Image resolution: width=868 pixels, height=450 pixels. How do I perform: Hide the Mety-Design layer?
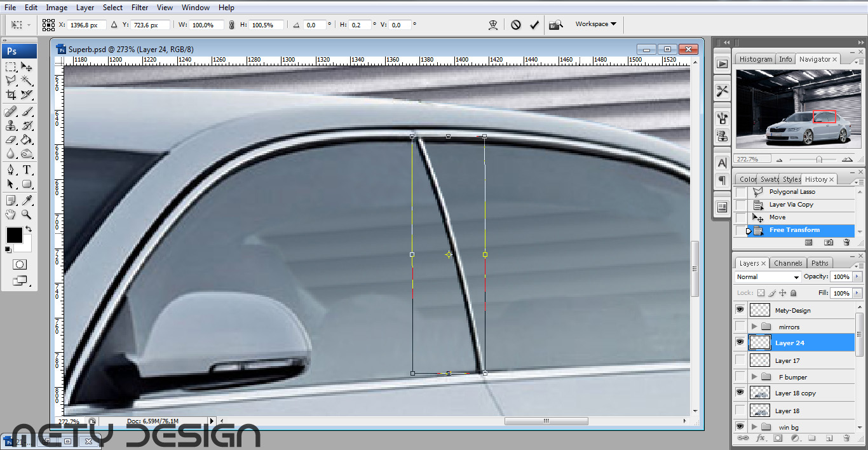point(740,310)
